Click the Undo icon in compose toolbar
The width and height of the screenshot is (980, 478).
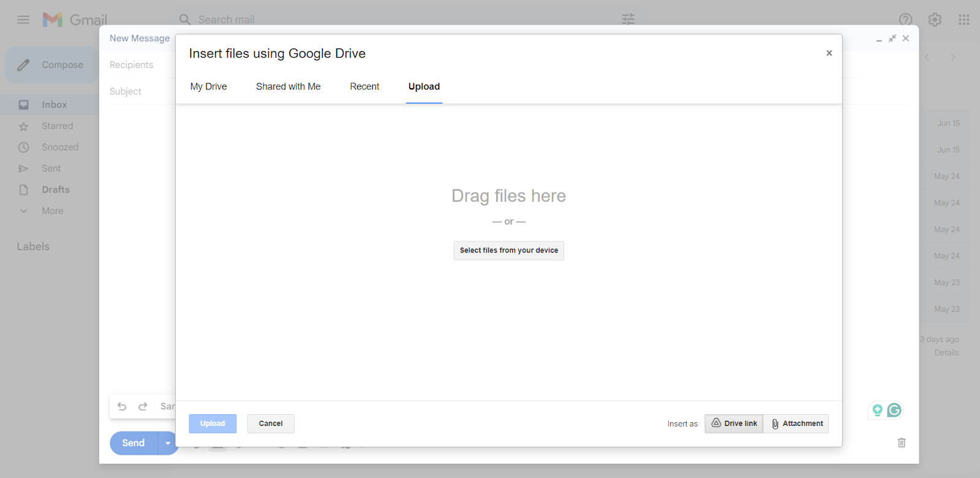point(122,406)
